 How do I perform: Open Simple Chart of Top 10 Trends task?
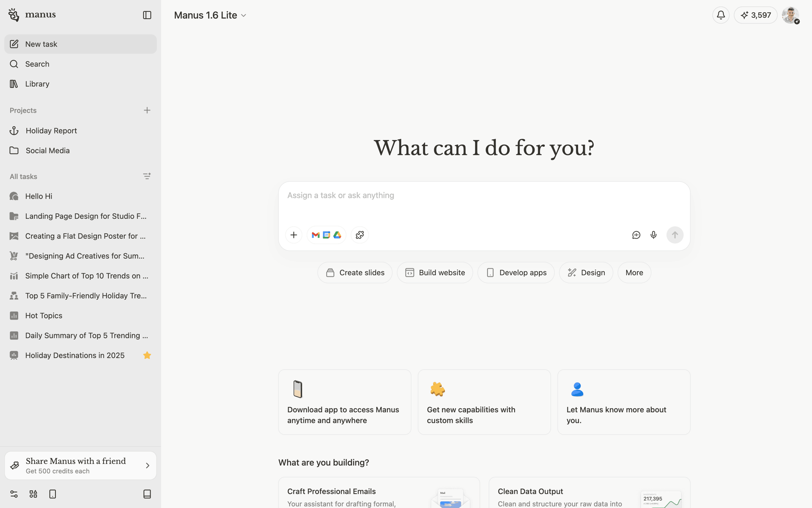click(x=80, y=276)
